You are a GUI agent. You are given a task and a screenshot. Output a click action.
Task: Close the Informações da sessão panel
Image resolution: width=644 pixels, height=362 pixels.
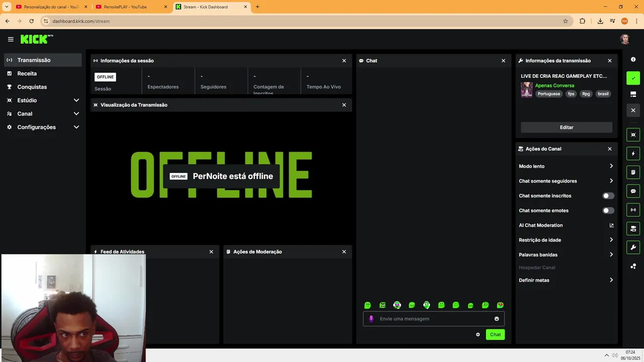click(344, 61)
